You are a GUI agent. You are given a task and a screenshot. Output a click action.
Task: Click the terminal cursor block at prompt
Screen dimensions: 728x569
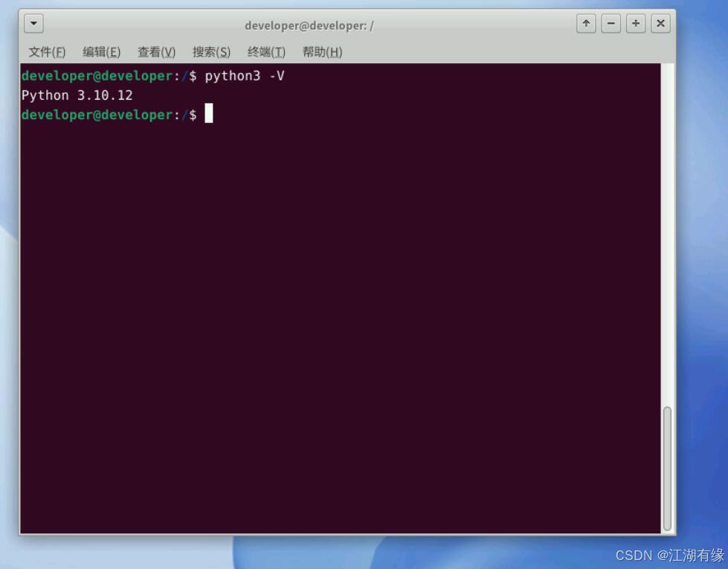point(209,113)
